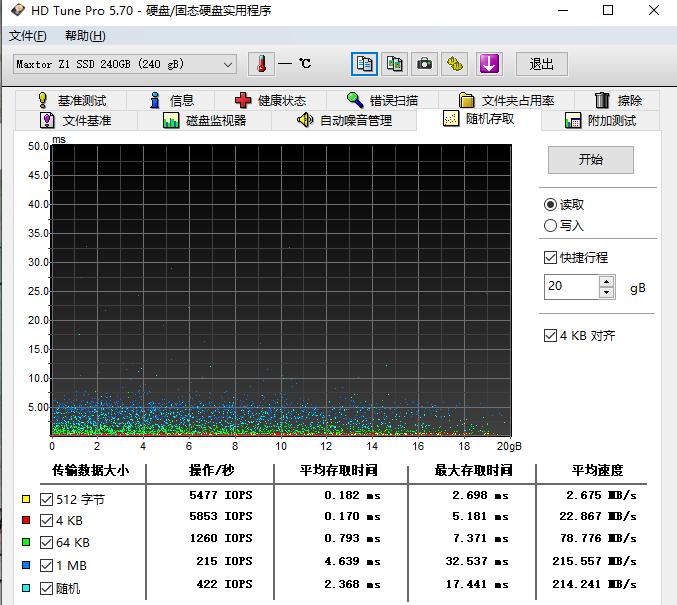The width and height of the screenshot is (677, 605).
Task: Click the thermometer temperature icon
Action: click(261, 64)
